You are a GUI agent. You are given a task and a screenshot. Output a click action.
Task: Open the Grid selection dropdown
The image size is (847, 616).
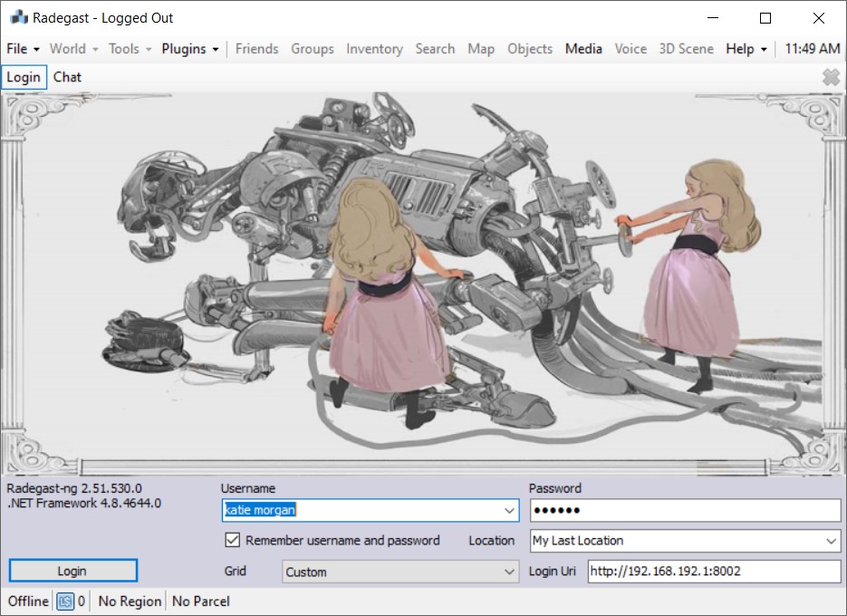point(509,572)
